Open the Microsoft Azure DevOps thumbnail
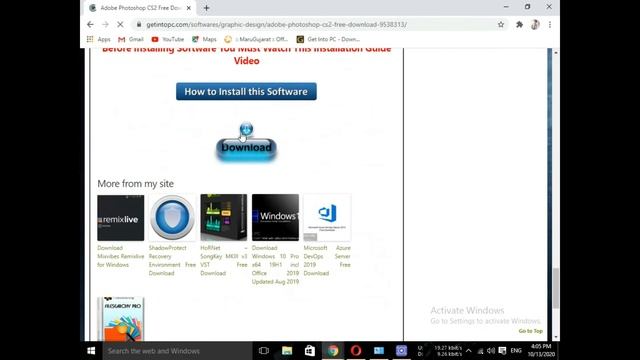This screenshot has width=640, height=360. tap(327, 218)
